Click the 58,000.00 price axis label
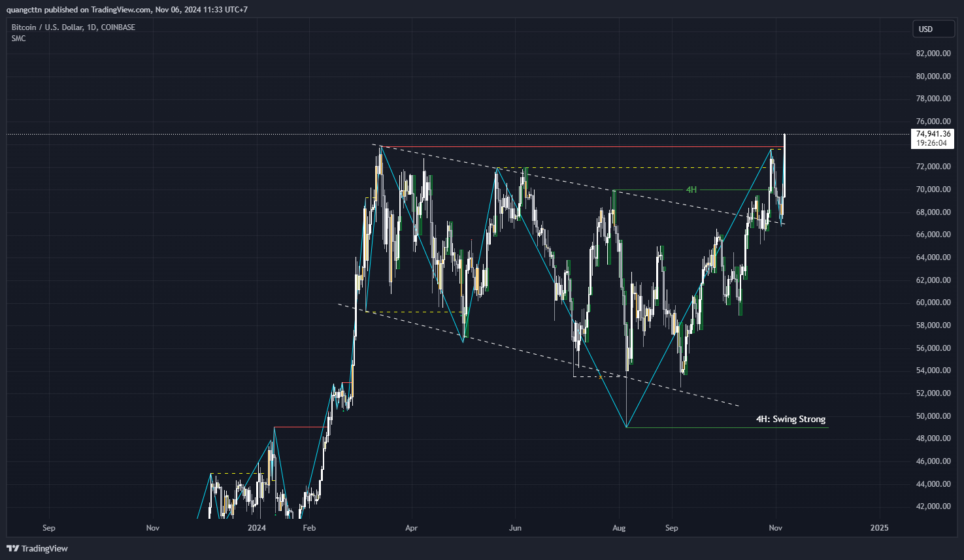The image size is (964, 560). pyautogui.click(x=933, y=325)
